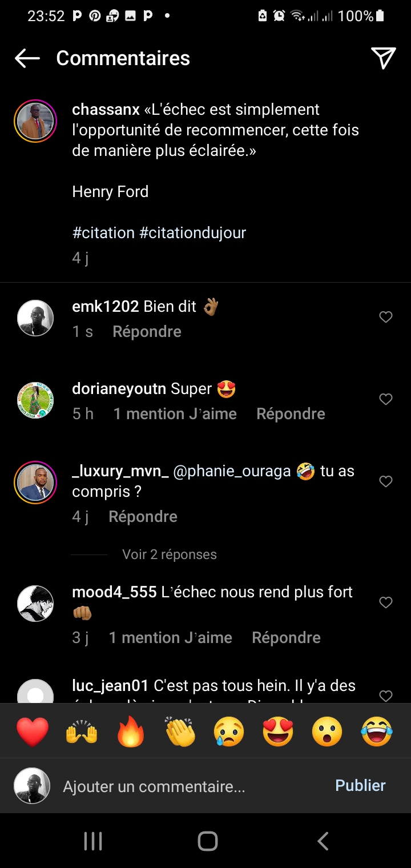Insert the fire emoji reaction
The width and height of the screenshot is (411, 868).
131,732
